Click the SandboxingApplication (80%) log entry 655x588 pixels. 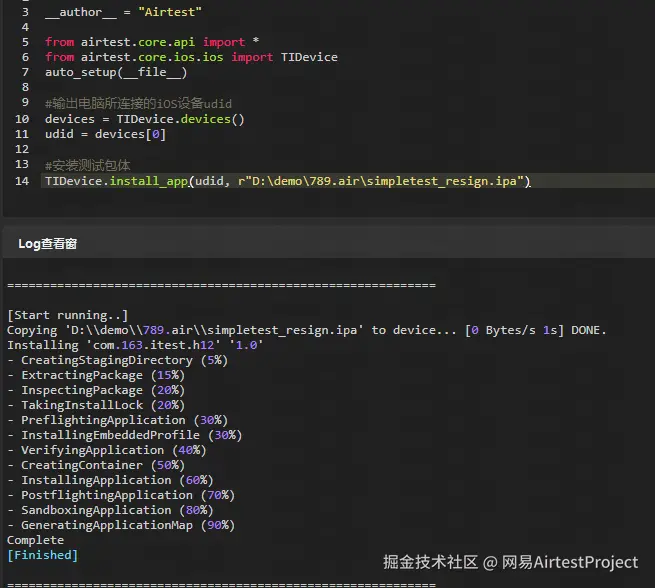(110, 510)
